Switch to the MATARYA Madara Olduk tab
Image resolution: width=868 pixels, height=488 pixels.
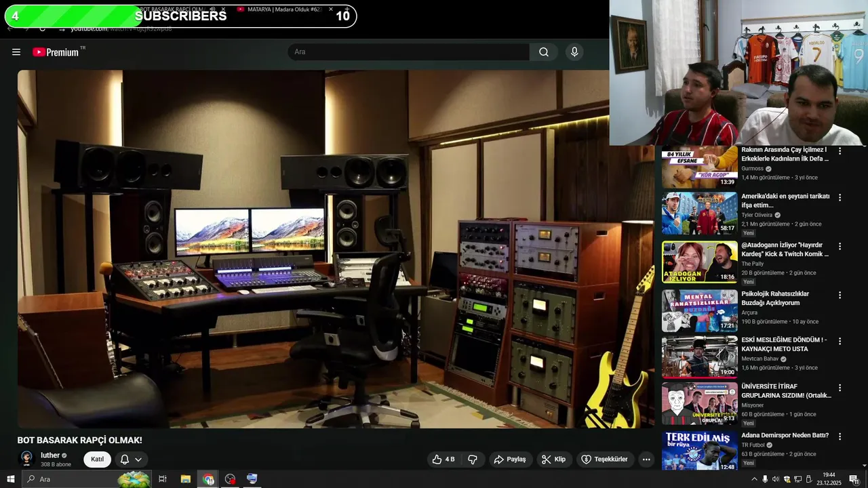[283, 9]
